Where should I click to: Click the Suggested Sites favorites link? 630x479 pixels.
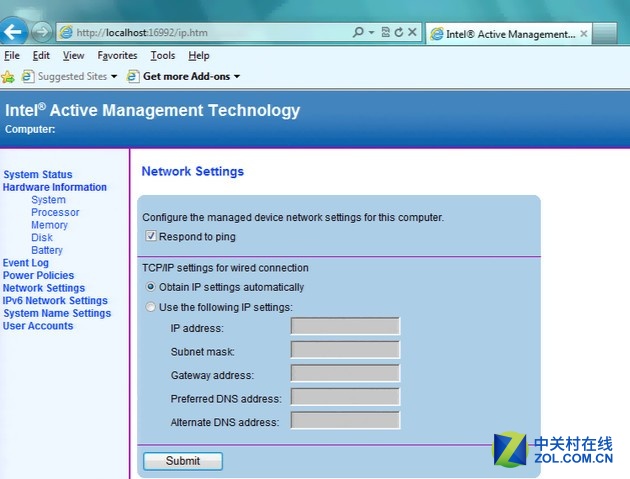pos(72,76)
